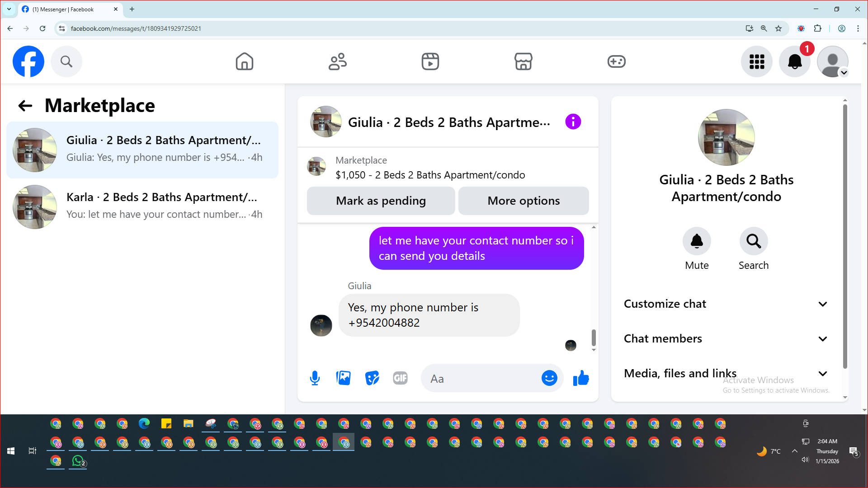This screenshot has height=488, width=868.
Task: Open the Facebook menu grid icon
Action: 756,61
